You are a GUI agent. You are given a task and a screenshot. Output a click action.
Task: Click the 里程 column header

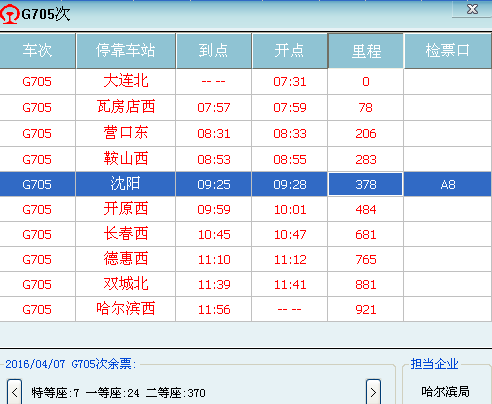click(x=366, y=51)
